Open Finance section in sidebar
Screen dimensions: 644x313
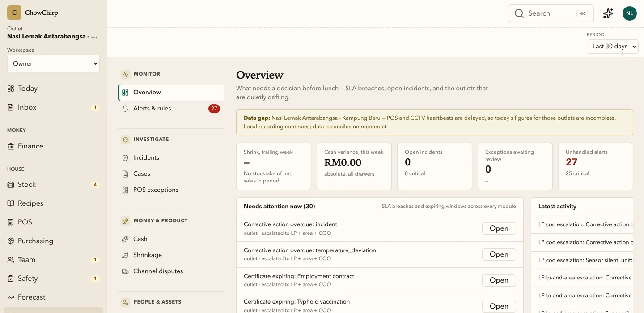53,146
